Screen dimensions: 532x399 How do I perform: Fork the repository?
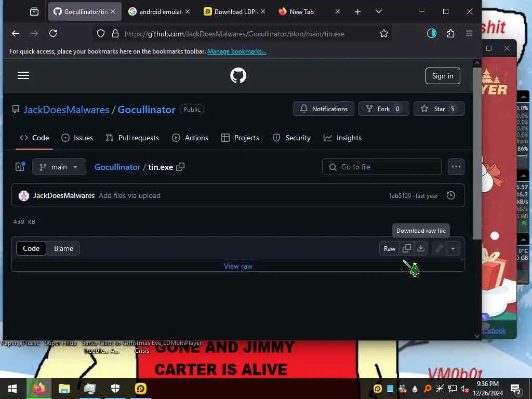pyautogui.click(x=384, y=109)
